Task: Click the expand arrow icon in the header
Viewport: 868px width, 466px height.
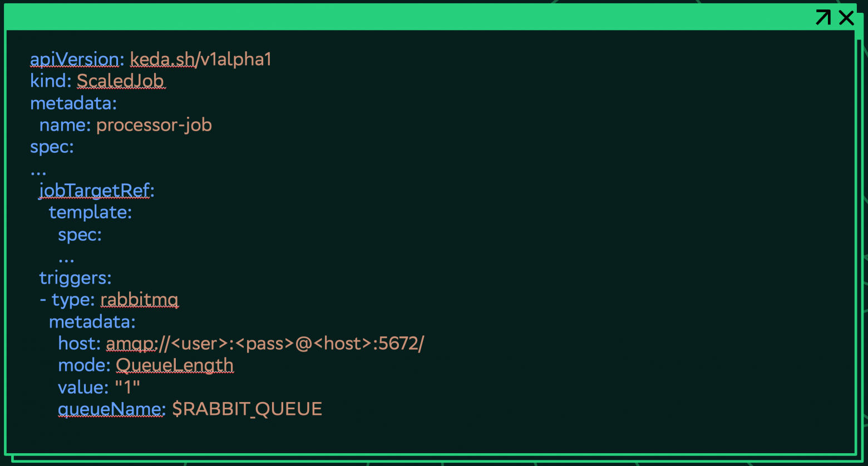Action: tap(823, 17)
